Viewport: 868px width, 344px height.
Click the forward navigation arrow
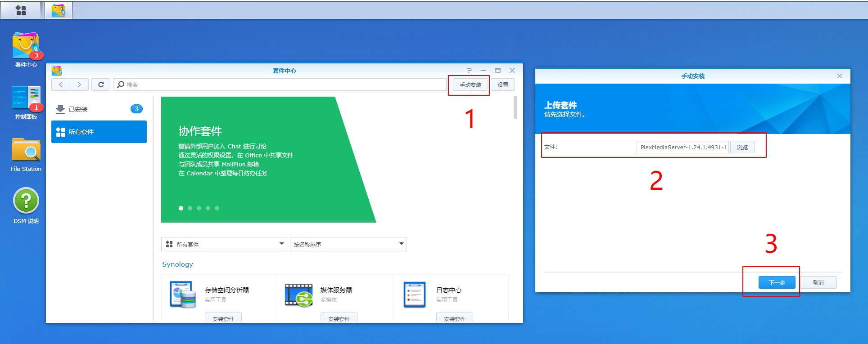click(x=79, y=85)
